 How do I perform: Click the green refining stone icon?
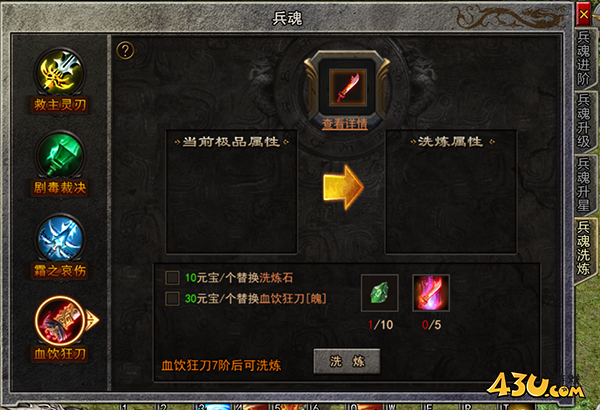point(380,293)
